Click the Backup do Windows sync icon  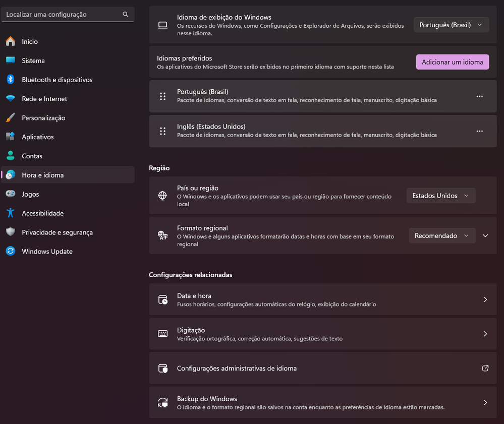(162, 402)
